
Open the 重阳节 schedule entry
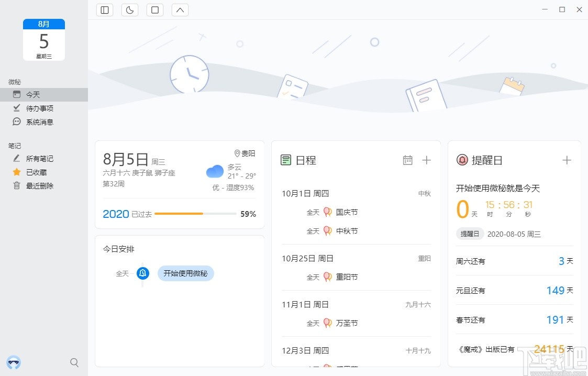(x=347, y=277)
